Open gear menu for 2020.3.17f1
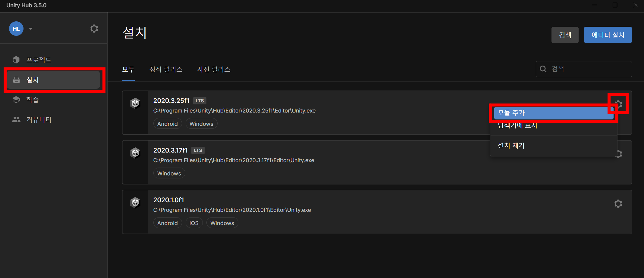Image resolution: width=644 pixels, height=278 pixels. (x=618, y=154)
